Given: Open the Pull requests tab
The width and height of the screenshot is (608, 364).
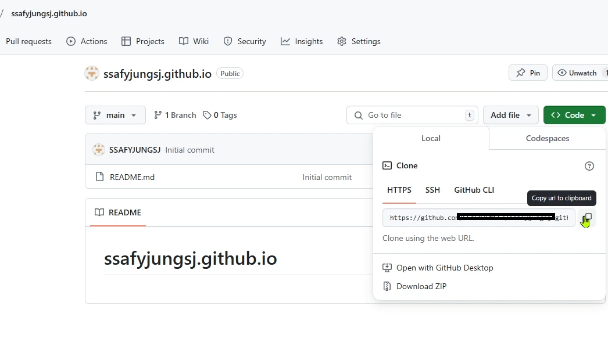Looking at the screenshot, I should [x=28, y=41].
